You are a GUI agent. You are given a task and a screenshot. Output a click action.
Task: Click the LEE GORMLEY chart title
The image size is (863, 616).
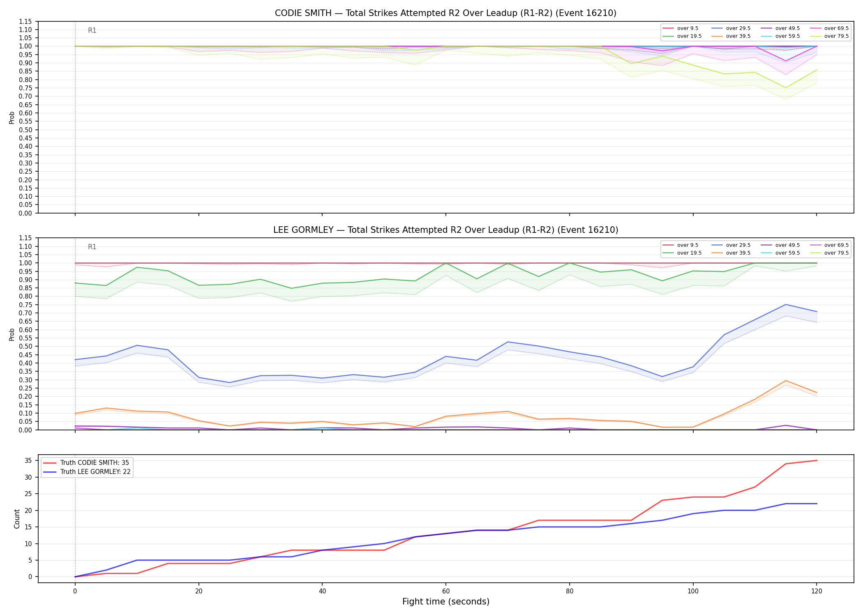(x=445, y=230)
